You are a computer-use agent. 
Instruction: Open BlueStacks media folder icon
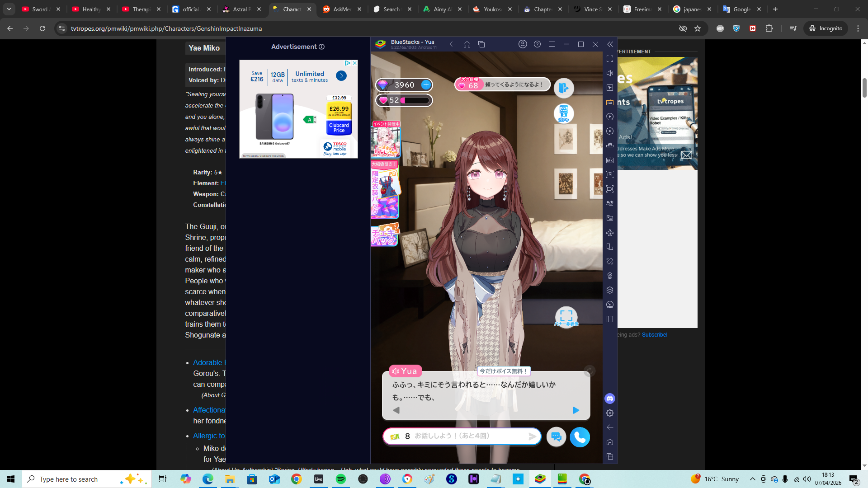(610, 218)
